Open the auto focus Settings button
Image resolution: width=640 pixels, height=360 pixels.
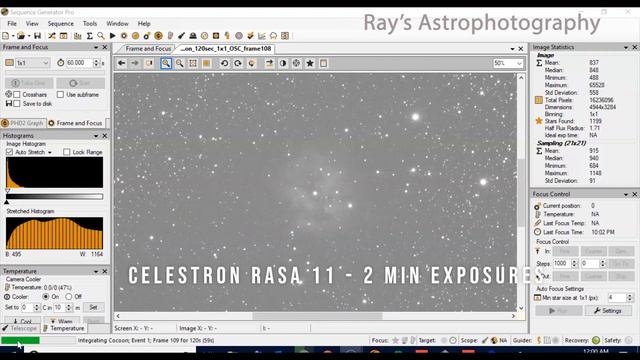608,311
